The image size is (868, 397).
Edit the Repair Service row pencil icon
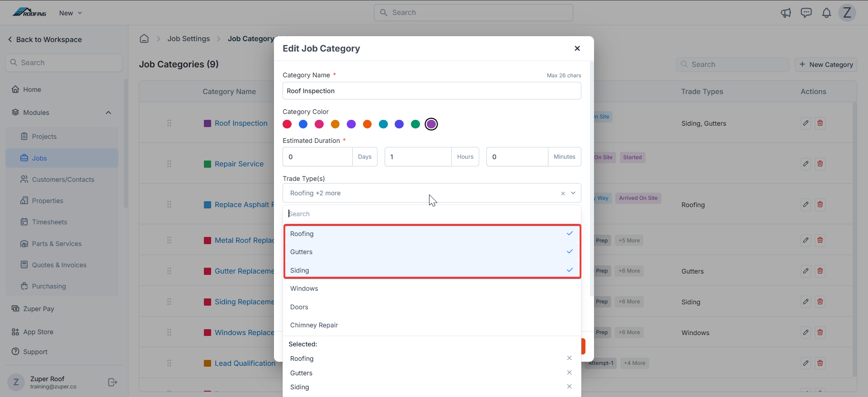(x=806, y=164)
